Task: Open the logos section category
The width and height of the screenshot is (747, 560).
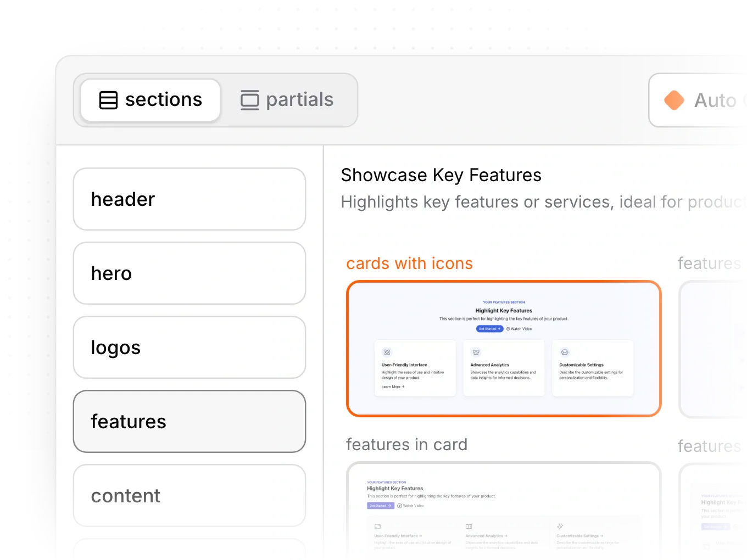Action: pos(189,347)
